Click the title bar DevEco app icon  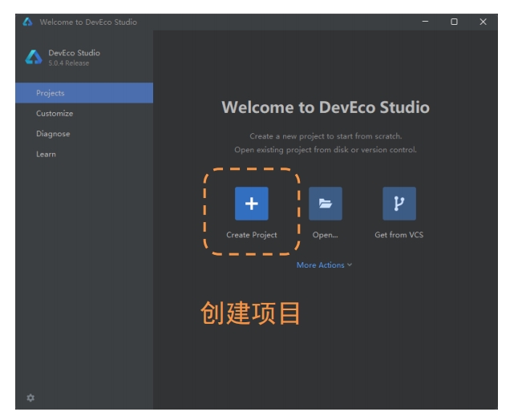(x=28, y=22)
